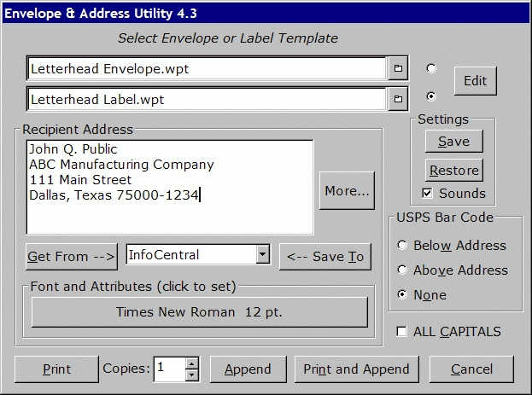This screenshot has height=395, width=532.
Task: Click the line 'Dallas, Texas 75000-1234'
Action: tap(114, 195)
